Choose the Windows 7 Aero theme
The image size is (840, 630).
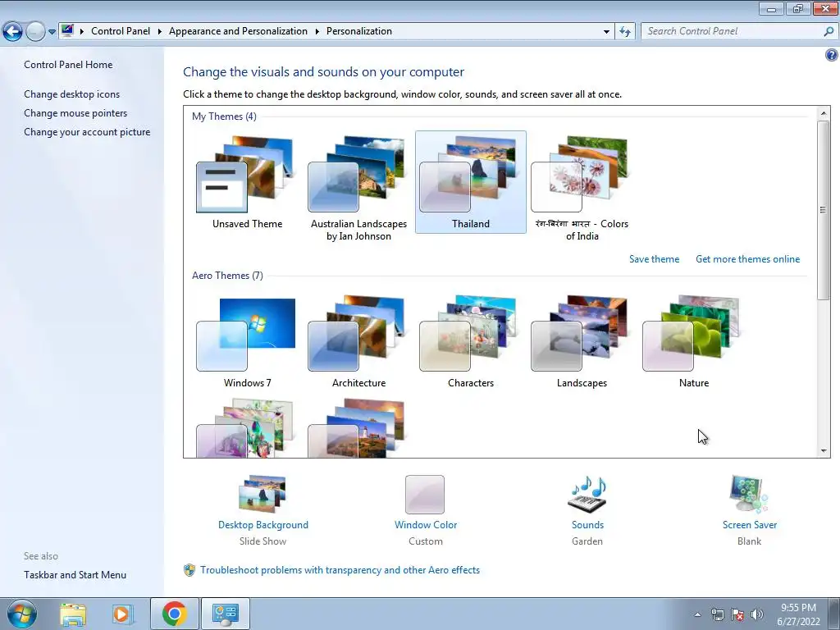tap(247, 341)
